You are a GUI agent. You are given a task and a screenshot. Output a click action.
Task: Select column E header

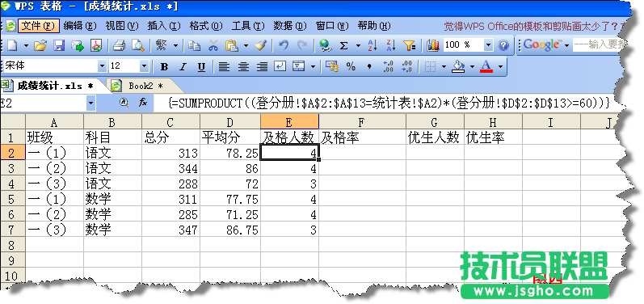click(289, 121)
